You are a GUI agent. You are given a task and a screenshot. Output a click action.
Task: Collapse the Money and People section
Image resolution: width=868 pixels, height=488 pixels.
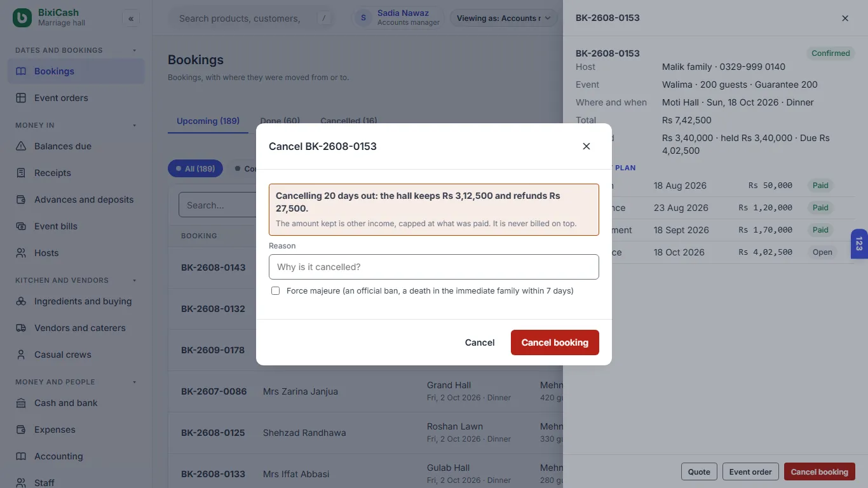point(134,382)
